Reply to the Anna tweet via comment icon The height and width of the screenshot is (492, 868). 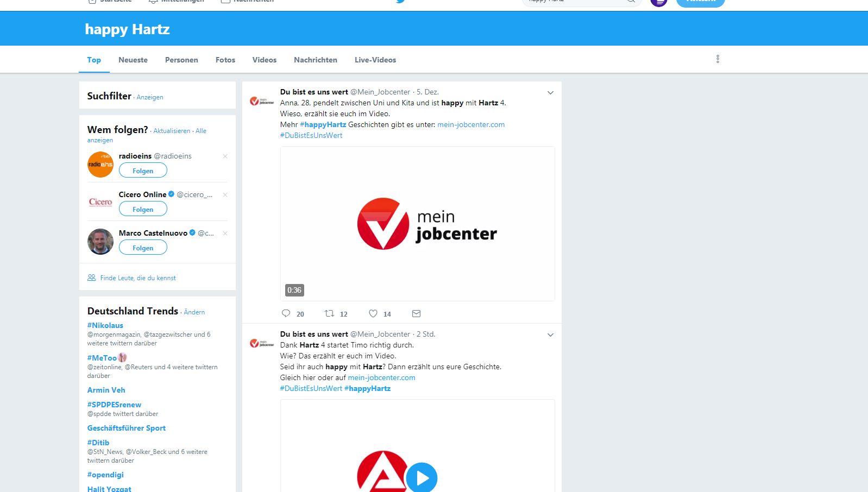coord(286,313)
